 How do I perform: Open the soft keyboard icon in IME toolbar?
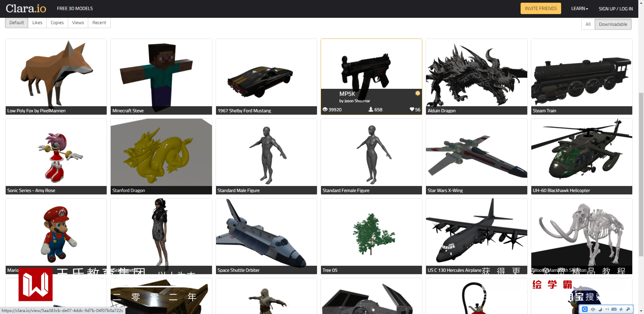[x=614, y=309]
